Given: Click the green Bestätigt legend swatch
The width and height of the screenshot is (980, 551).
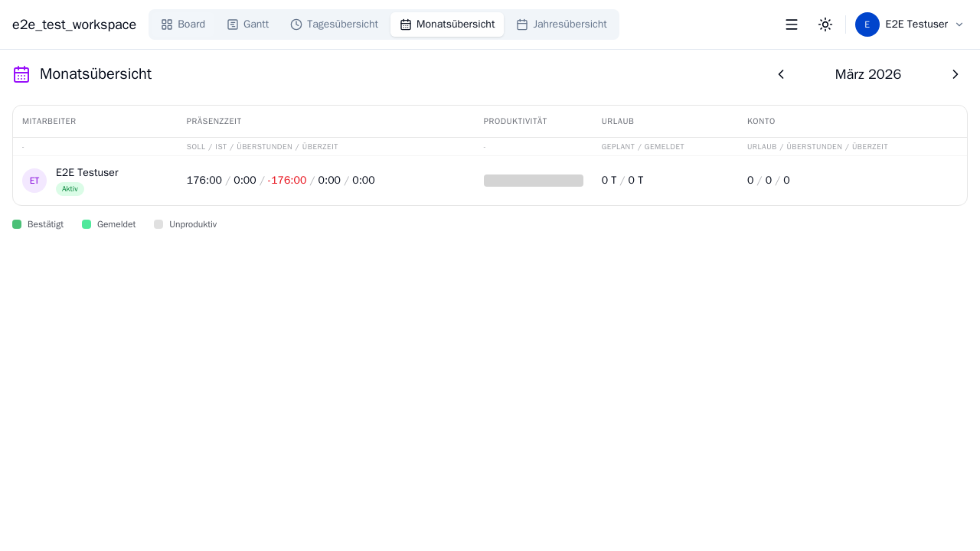Looking at the screenshot, I should pos(17,224).
